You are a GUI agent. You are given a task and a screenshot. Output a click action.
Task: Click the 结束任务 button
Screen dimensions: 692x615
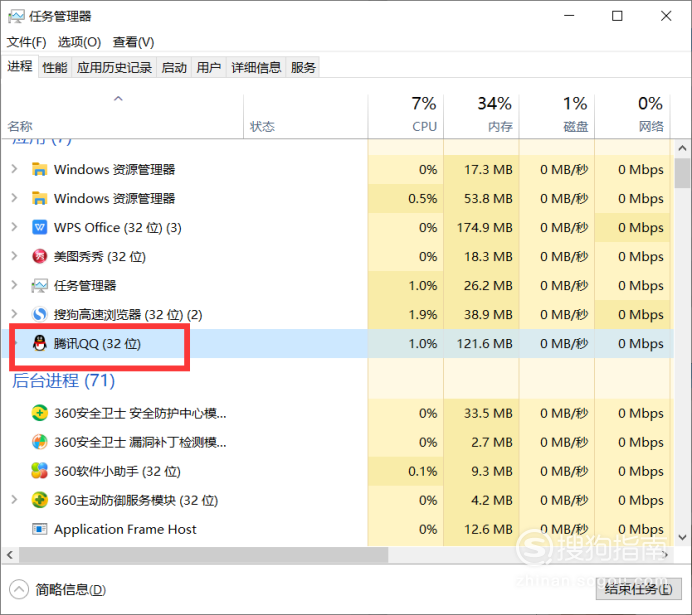(638, 589)
